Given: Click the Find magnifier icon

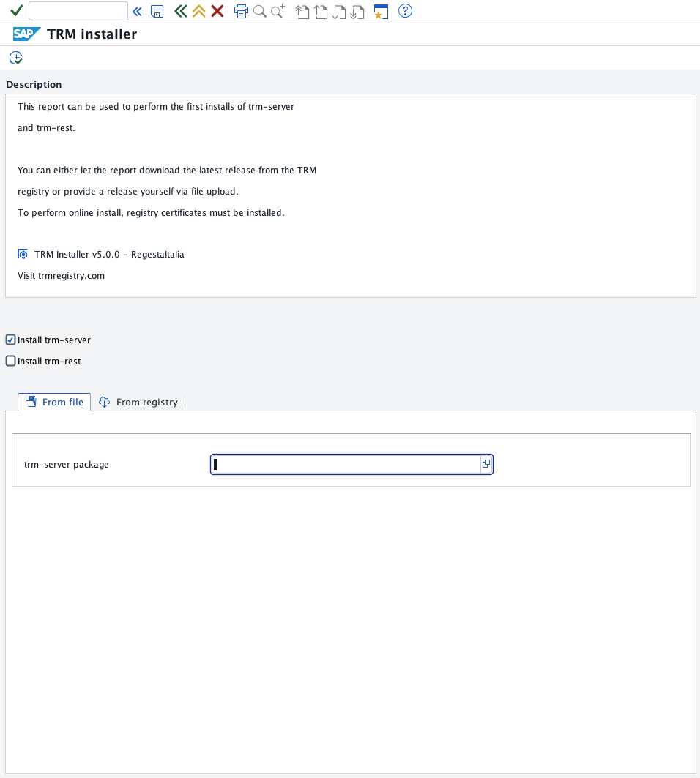Looking at the screenshot, I should click(259, 11).
